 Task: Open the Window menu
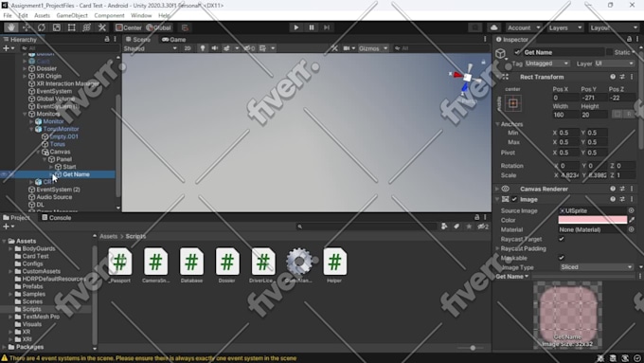coord(141,15)
